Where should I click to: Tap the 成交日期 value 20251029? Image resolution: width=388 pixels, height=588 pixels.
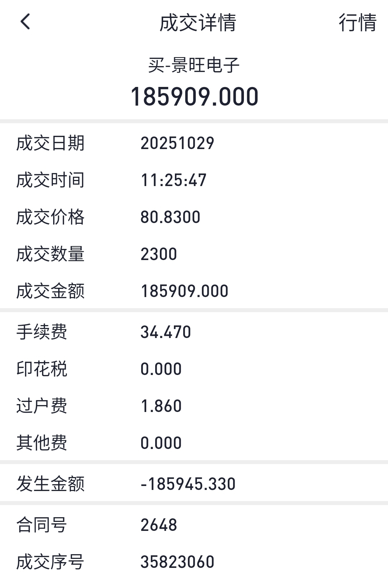click(177, 143)
